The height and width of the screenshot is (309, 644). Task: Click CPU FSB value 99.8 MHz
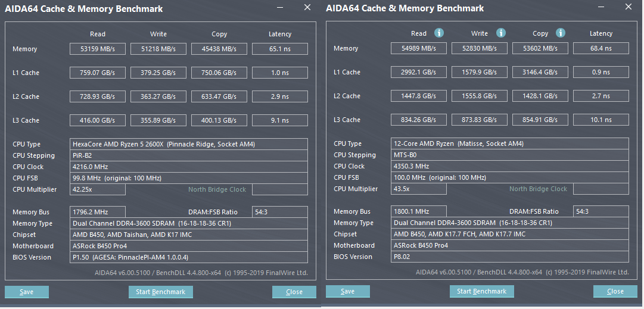coord(189,178)
